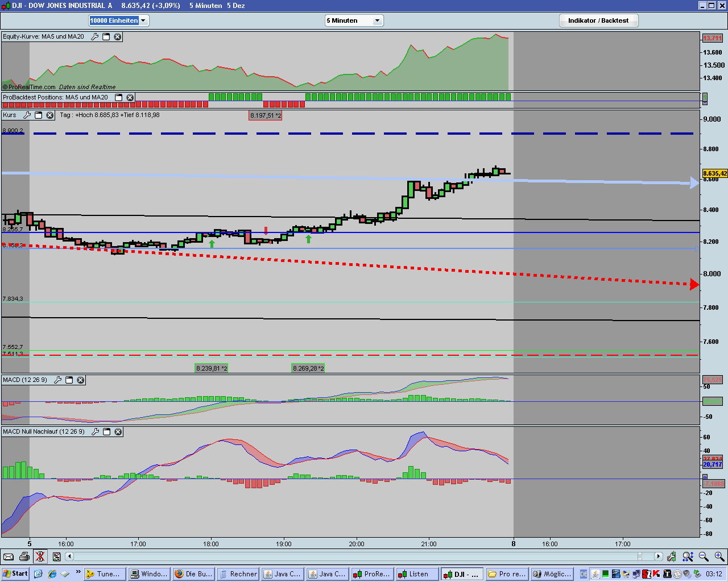Click the horizontal scrollbar right arrow
728x582 pixels.
pyautogui.click(x=658, y=556)
